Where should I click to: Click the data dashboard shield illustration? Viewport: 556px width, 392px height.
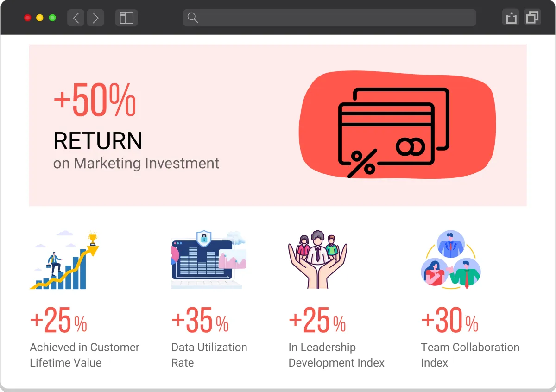[208, 259]
